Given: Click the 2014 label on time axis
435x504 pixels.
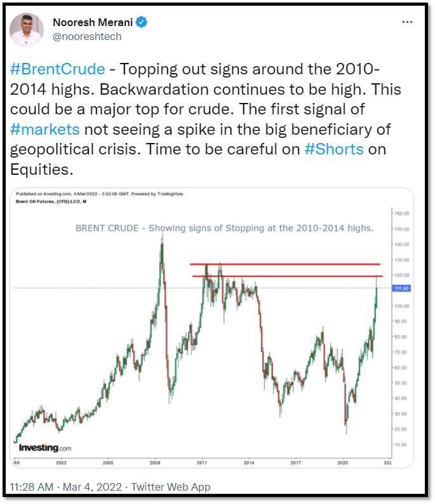Looking at the screenshot, I should (249, 463).
